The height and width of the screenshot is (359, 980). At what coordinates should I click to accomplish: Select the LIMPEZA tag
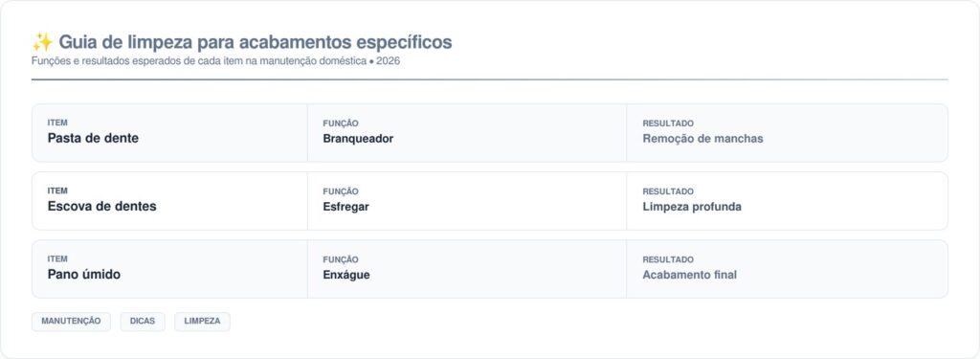[x=203, y=322]
